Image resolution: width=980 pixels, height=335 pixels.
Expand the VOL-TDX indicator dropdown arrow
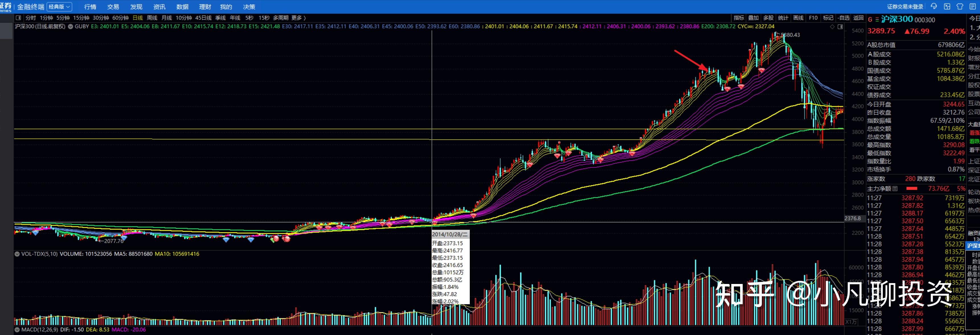(17, 254)
